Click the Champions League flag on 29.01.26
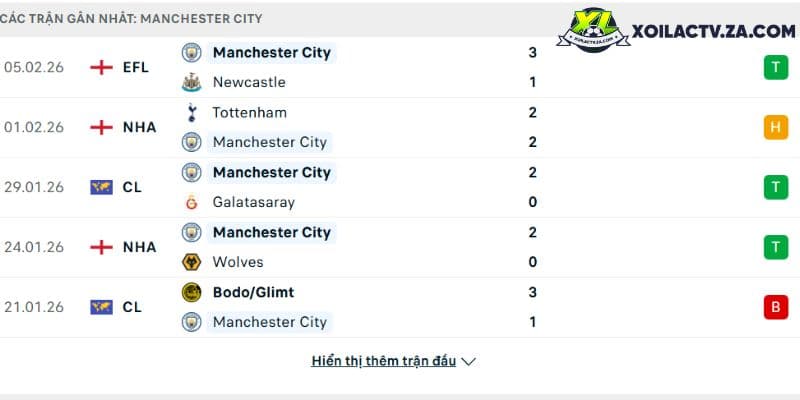The image size is (800, 400). [x=102, y=187]
